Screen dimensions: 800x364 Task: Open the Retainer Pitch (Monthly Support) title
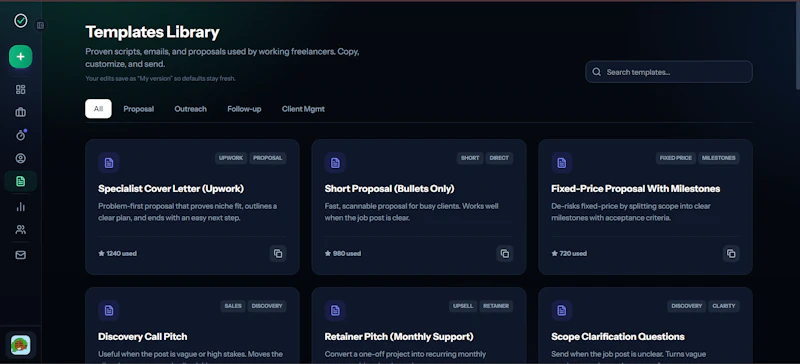[x=399, y=336]
